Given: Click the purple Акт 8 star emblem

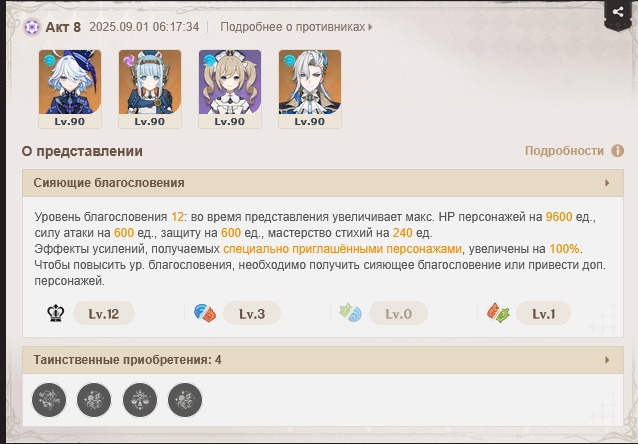Looking at the screenshot, I should 31,27.
